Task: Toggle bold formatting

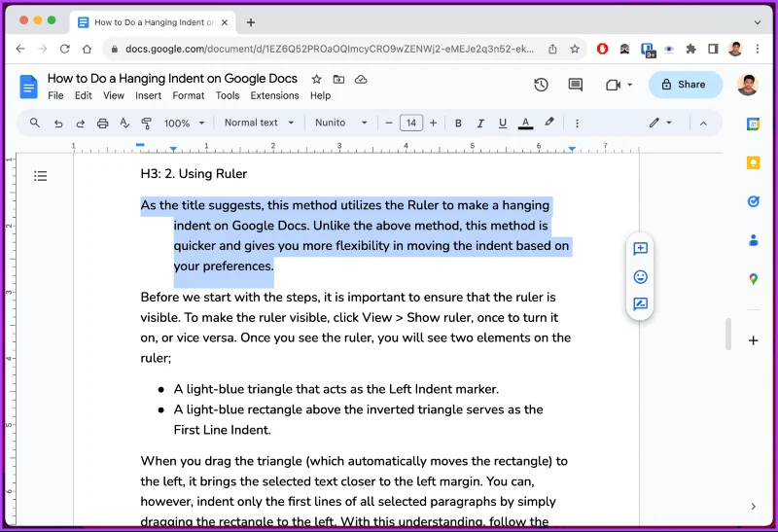Action: [458, 124]
